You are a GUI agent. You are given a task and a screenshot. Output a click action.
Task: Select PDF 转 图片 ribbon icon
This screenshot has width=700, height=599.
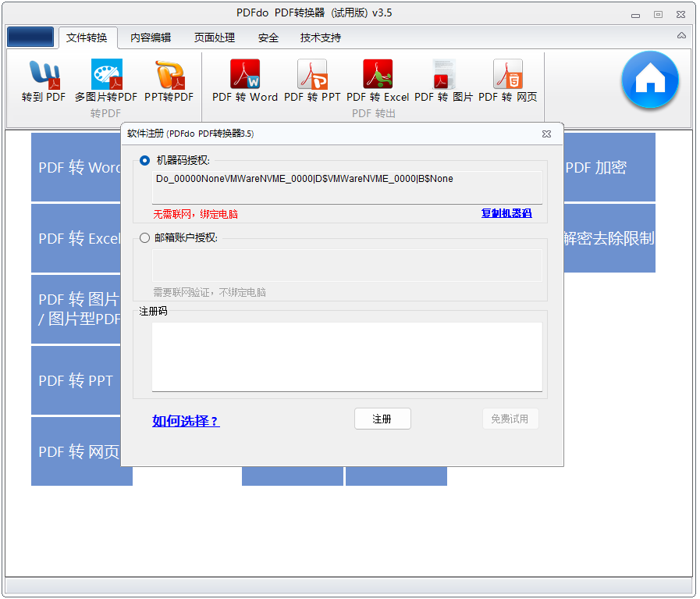tap(443, 81)
